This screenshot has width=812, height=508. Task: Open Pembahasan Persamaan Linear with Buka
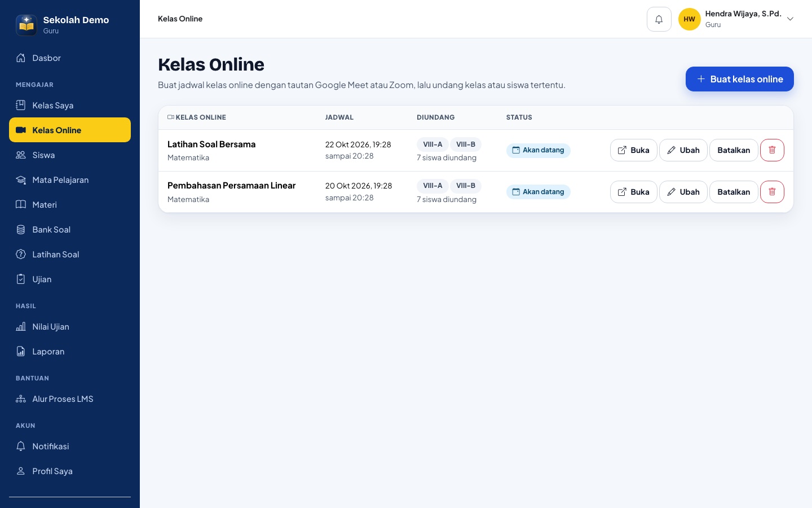[634, 192]
